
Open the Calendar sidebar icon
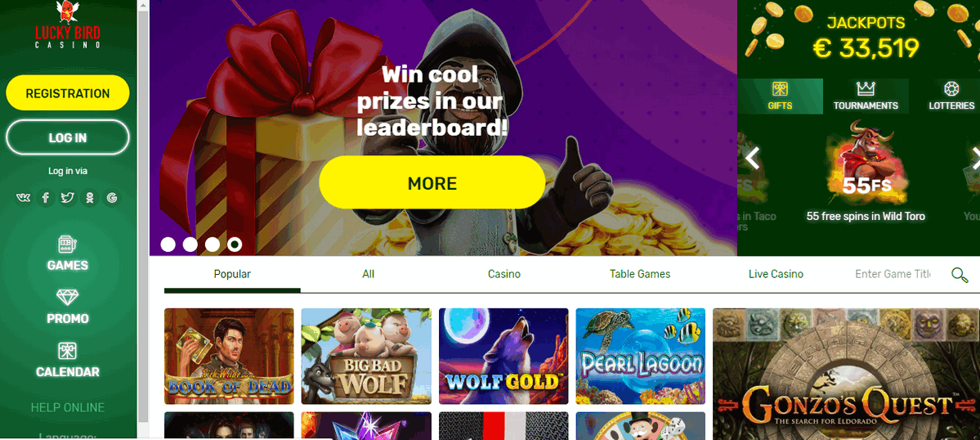pos(68,351)
